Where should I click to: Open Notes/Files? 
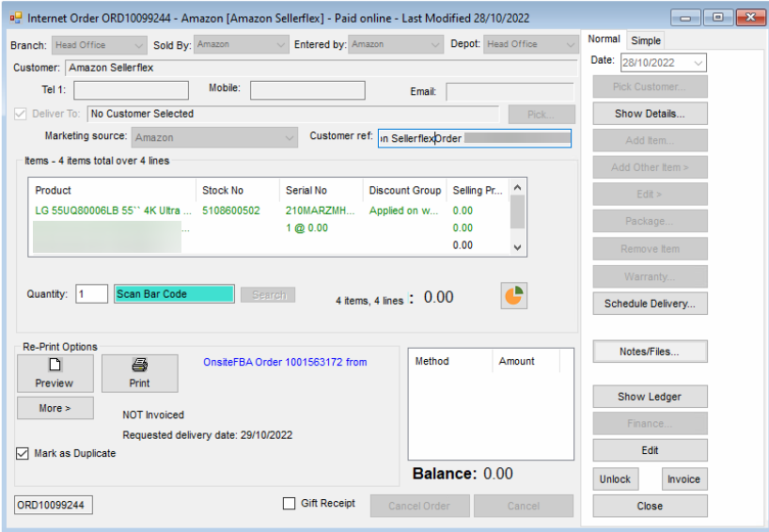tap(649, 352)
